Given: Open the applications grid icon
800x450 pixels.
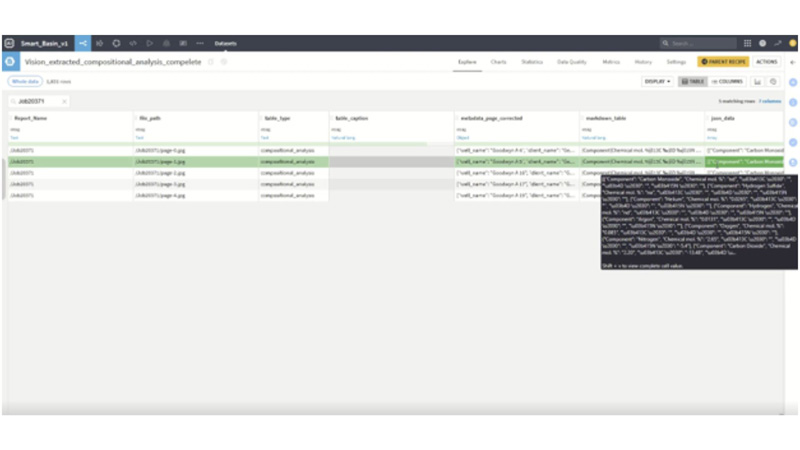Looking at the screenshot, I should click(x=747, y=43).
